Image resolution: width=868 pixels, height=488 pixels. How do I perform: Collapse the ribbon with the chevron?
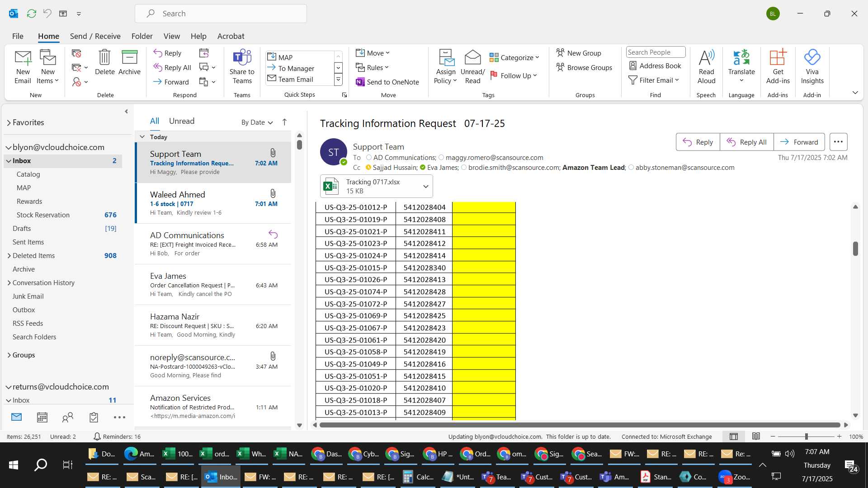855,93
